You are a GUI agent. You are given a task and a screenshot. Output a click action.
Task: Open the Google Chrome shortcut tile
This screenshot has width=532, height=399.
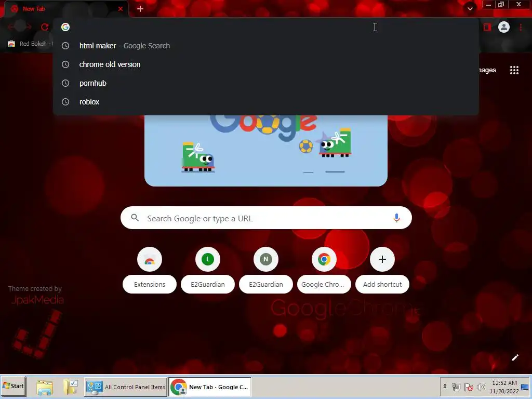[324, 270]
